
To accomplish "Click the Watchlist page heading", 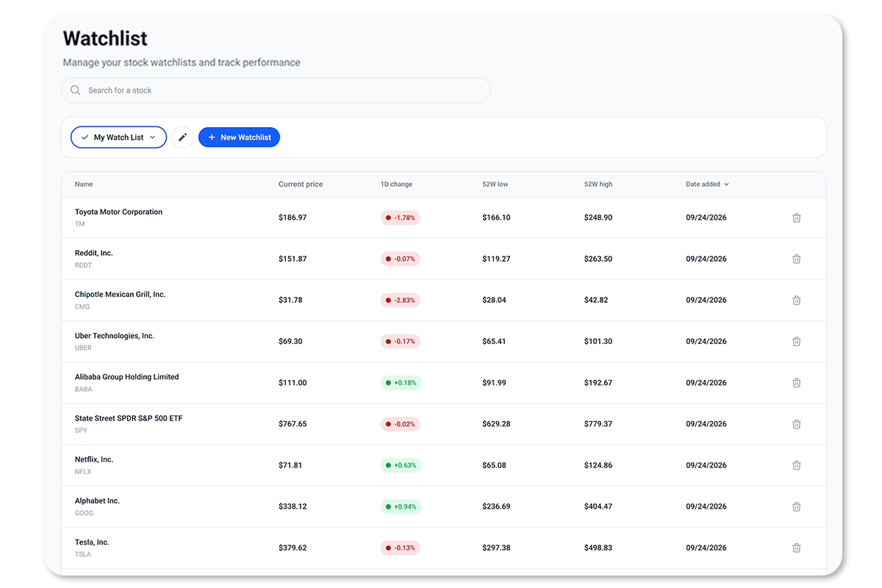I will tap(105, 38).
